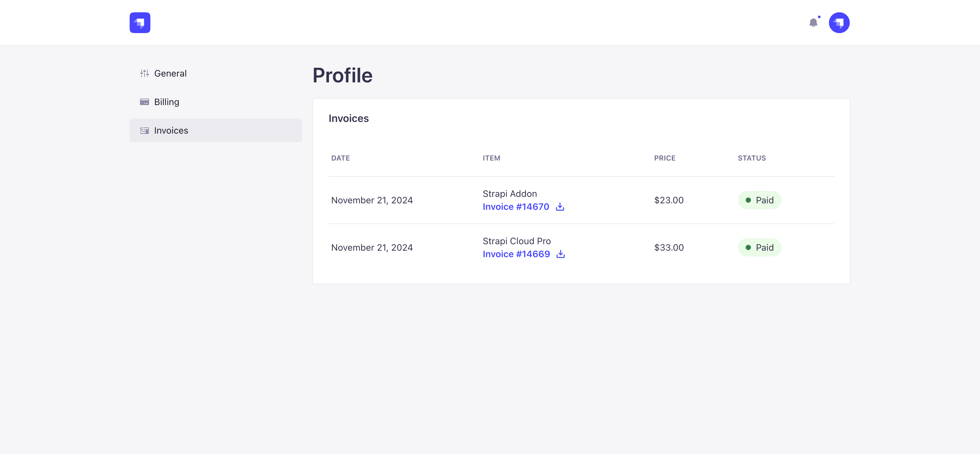This screenshot has height=454, width=980.
Task: Download Invoice #14670 via its download icon
Action: (x=560, y=207)
